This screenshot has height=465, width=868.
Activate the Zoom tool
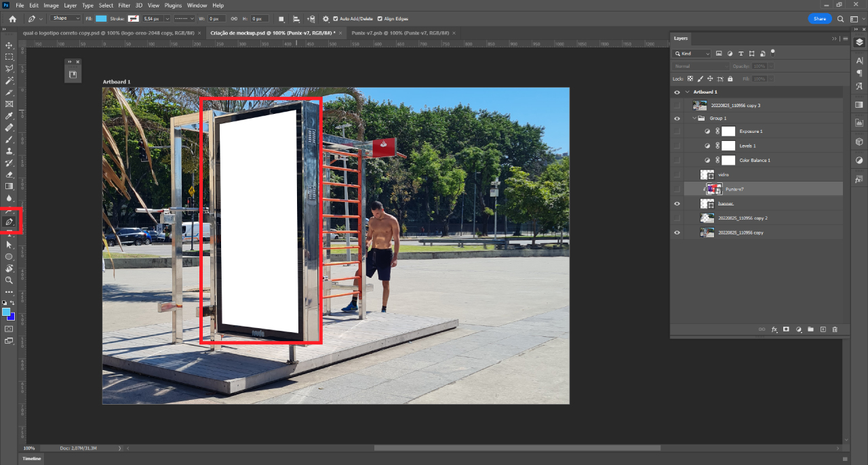click(x=9, y=280)
